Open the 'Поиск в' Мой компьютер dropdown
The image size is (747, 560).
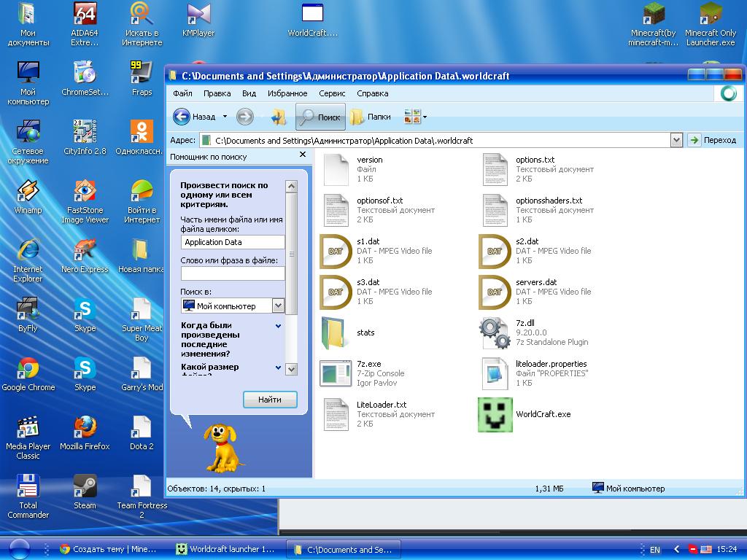278,306
